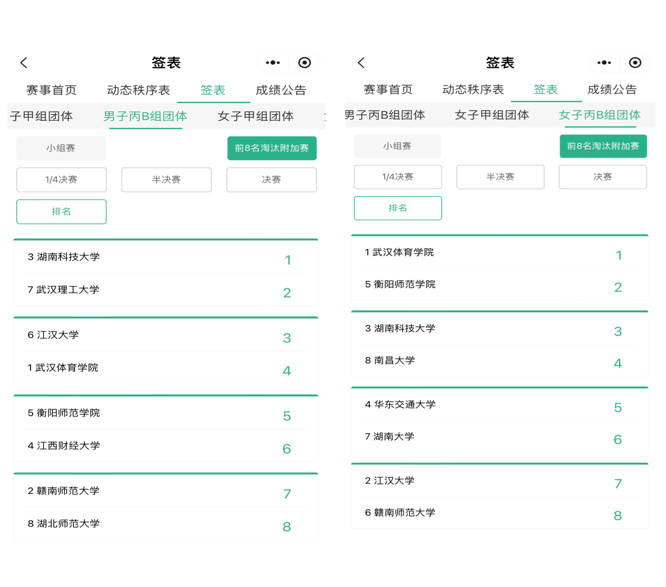Tap the circle close icon on left screen
Viewport: 666px width, 587px height.
point(305,63)
